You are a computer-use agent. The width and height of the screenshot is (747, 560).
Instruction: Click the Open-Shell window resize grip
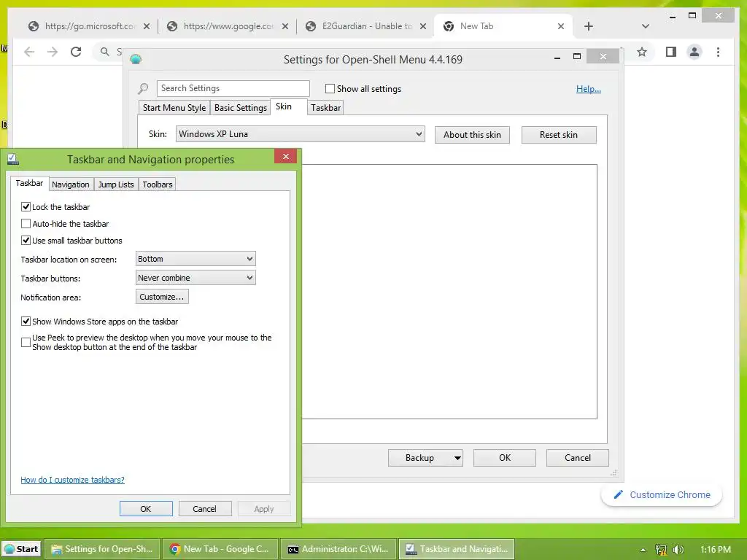[x=614, y=472]
